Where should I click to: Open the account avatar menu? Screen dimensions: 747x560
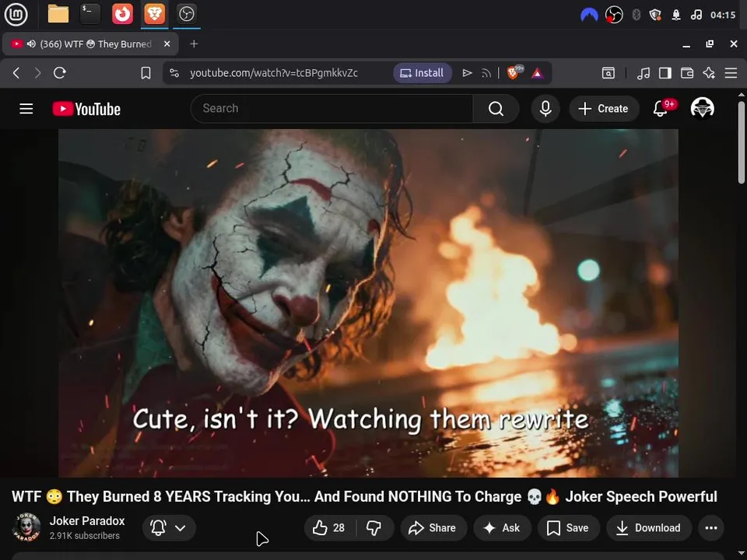click(x=702, y=108)
